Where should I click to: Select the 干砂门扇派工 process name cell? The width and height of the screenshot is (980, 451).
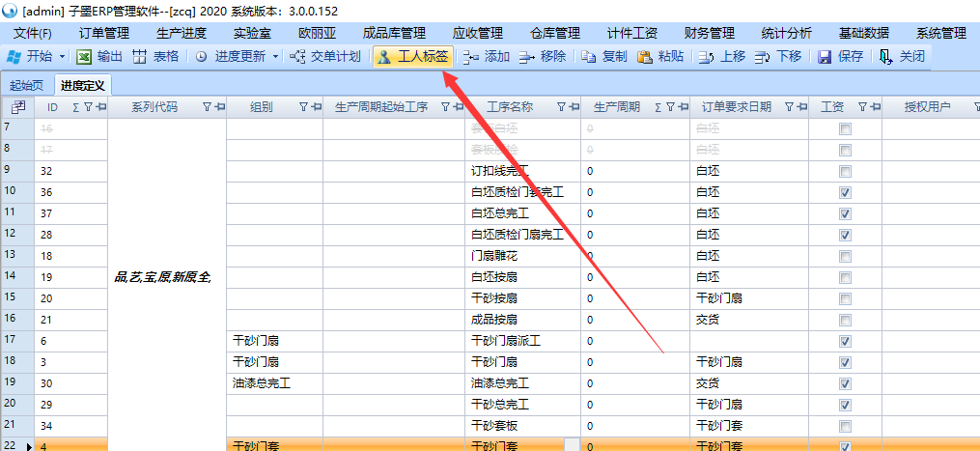point(506,341)
